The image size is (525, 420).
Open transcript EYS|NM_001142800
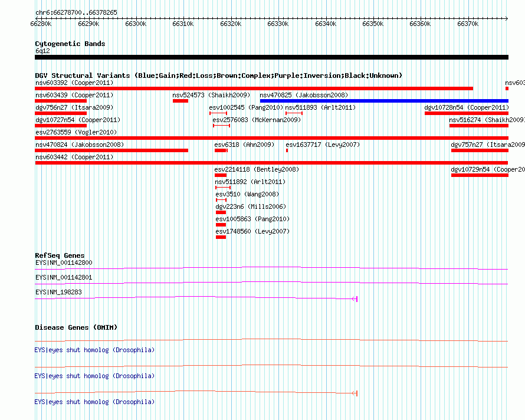point(64,263)
